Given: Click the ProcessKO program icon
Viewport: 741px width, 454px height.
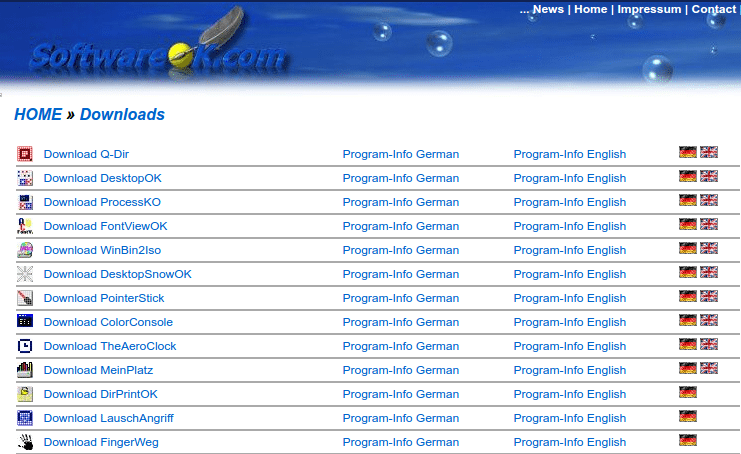Looking at the screenshot, I should click(25, 202).
